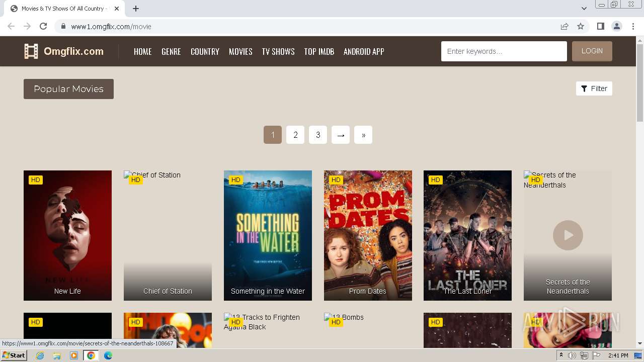Open 13 Bombs movie card
Viewport: 644px width, 362px height.
pos(368,330)
